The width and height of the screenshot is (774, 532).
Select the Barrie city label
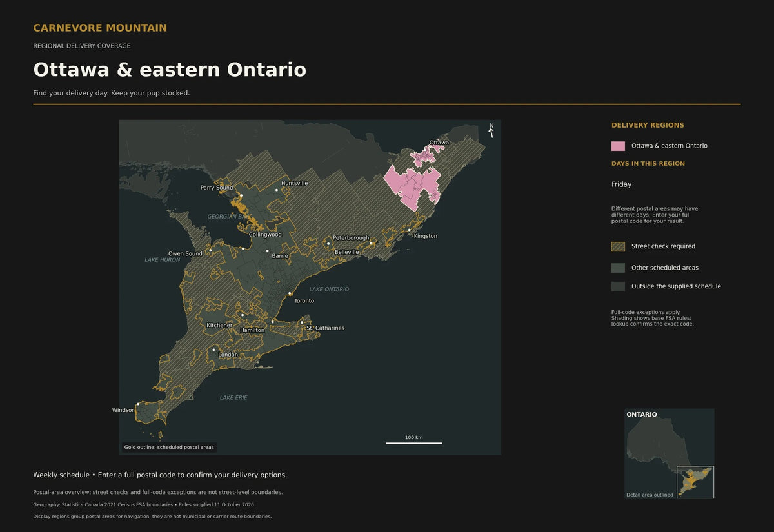tap(280, 256)
